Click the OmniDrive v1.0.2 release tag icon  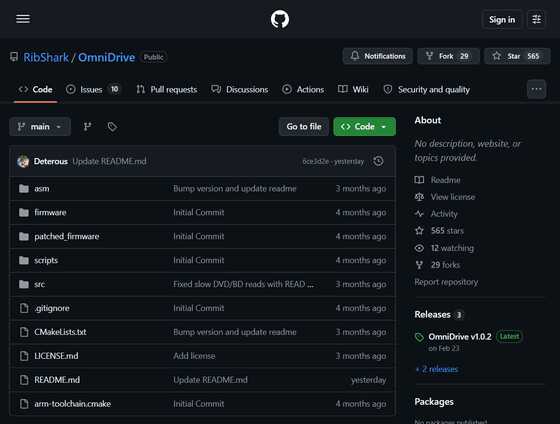419,337
